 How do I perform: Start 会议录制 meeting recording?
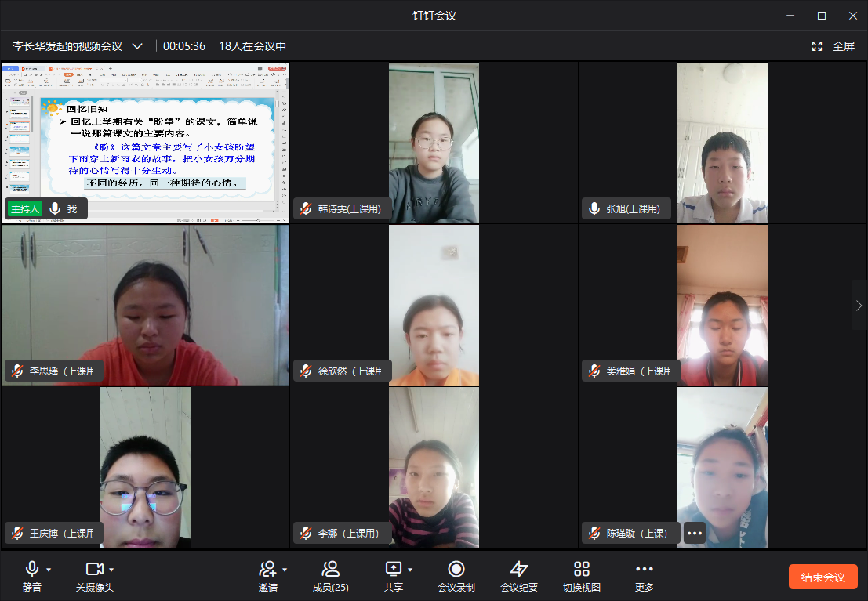click(x=456, y=575)
